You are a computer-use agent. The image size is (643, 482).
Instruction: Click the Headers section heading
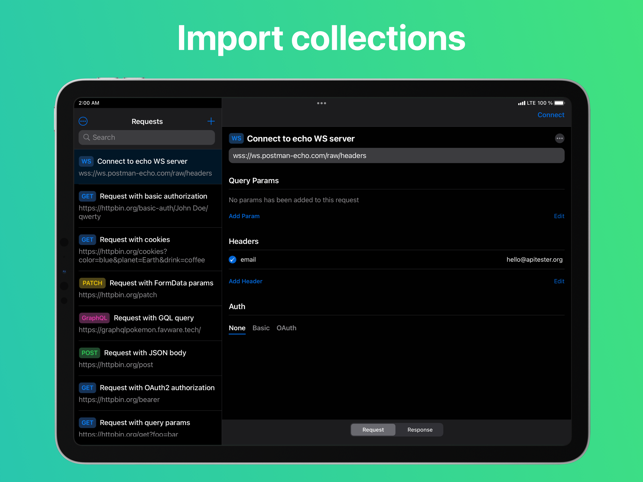(x=244, y=241)
